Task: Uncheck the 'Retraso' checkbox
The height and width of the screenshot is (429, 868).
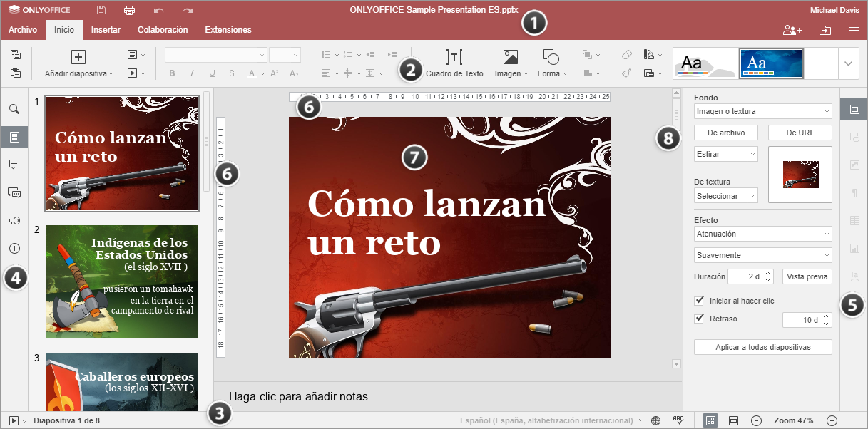Action: [x=699, y=319]
